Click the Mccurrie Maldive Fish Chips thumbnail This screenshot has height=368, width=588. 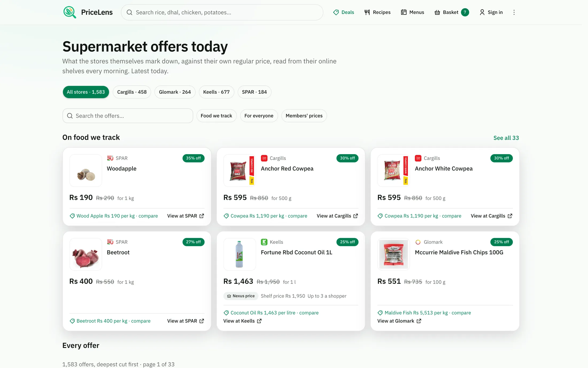(393, 254)
